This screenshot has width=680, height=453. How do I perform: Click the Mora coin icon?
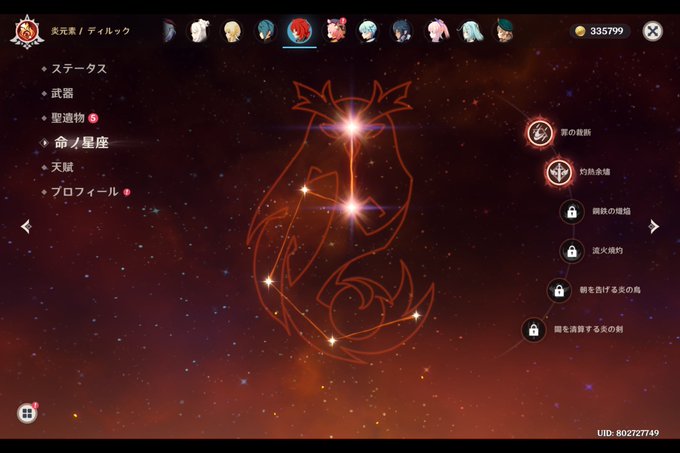coord(580,31)
